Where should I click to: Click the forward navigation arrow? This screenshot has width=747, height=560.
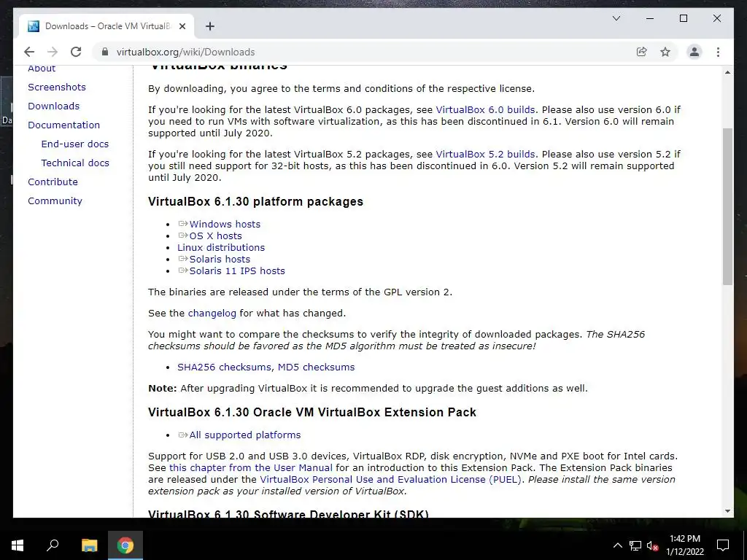[x=53, y=52]
